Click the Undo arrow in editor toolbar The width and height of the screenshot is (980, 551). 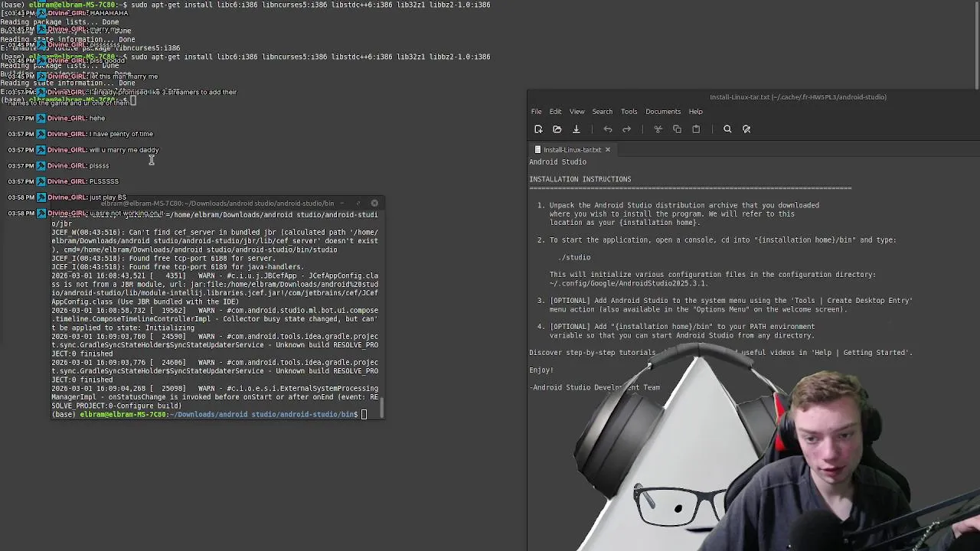608,129
